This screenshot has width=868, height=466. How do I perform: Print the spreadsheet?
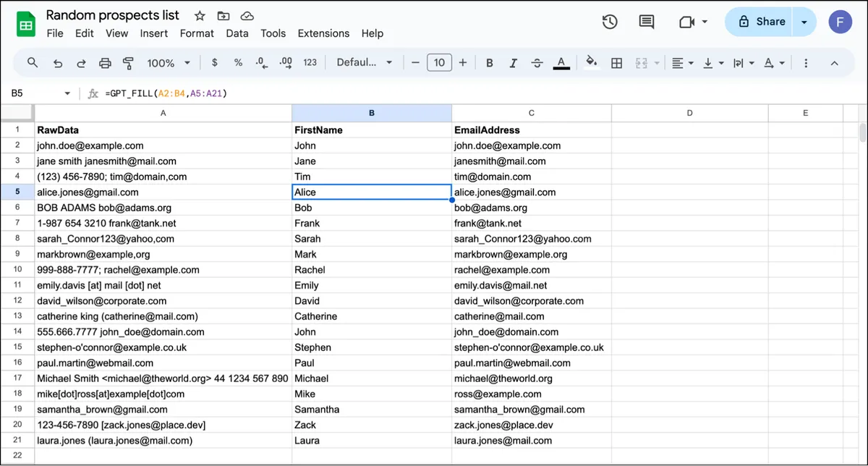coord(105,63)
